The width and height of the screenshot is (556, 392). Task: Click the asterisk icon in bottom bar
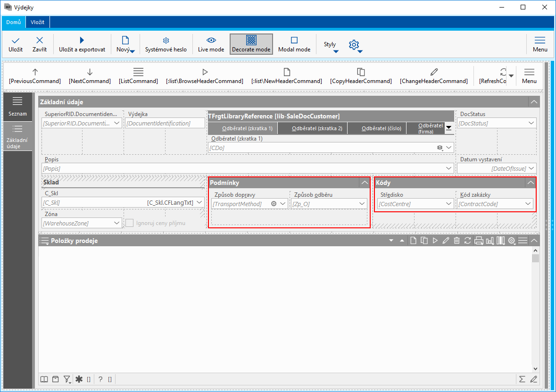[79, 379]
